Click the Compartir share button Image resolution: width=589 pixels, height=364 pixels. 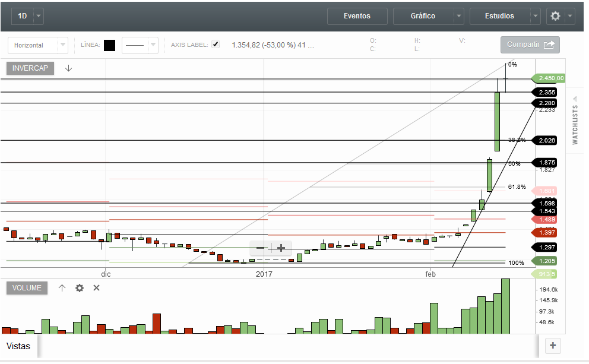click(x=530, y=45)
